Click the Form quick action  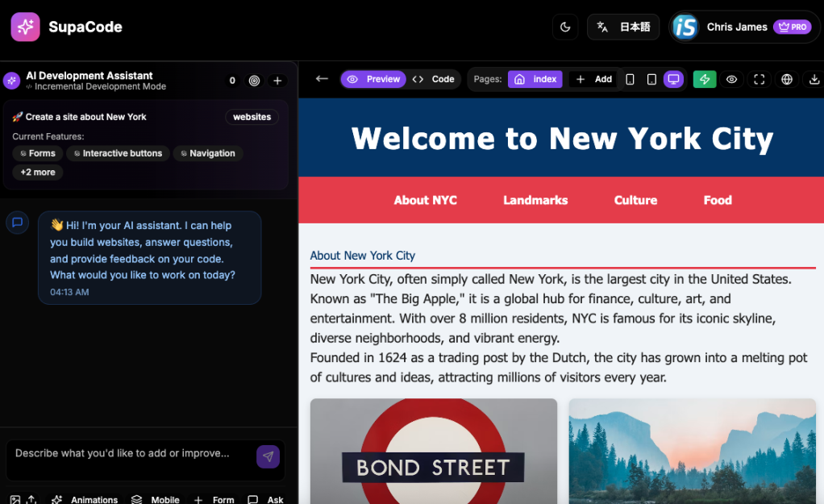coord(214,500)
